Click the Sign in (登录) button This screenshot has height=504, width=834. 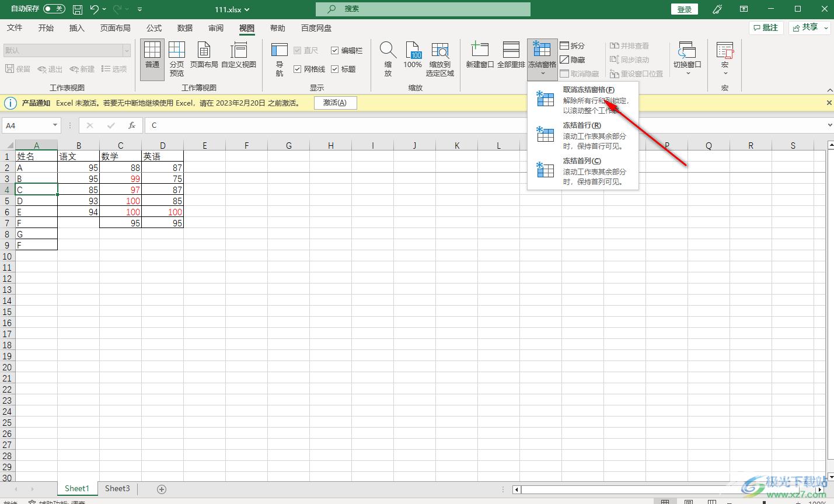pos(685,9)
